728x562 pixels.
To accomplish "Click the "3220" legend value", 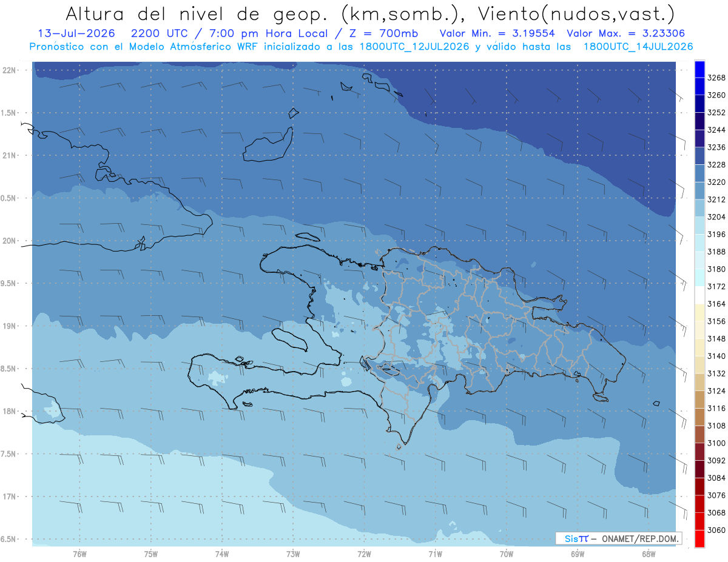I will 716,182.
